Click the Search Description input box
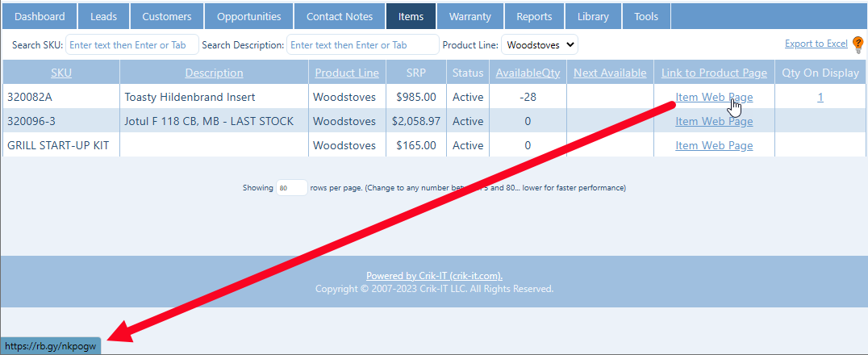868x355 pixels. click(362, 45)
